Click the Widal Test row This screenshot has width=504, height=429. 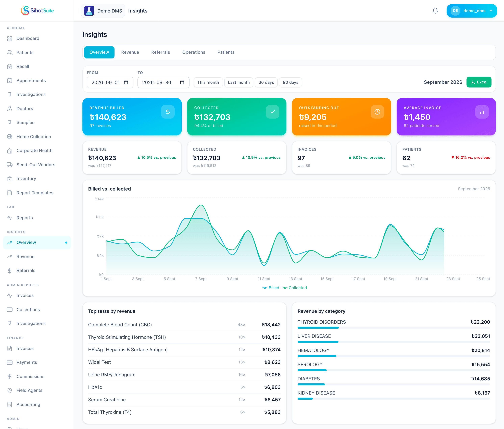(x=184, y=362)
